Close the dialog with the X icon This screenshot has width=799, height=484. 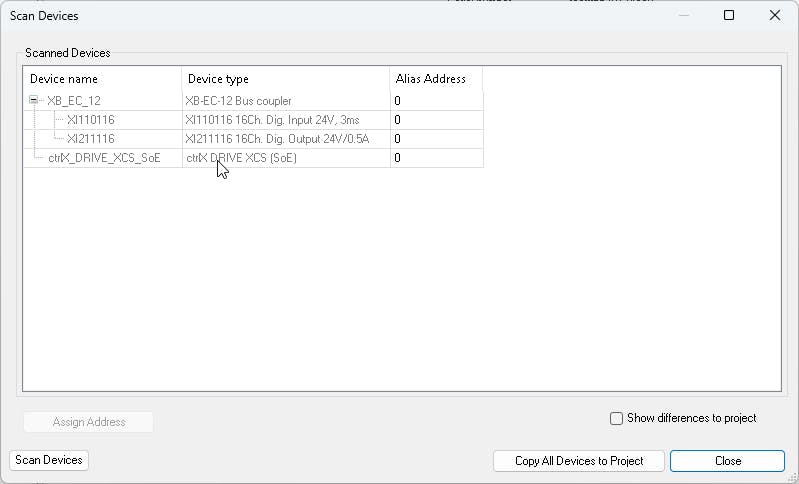coord(775,15)
